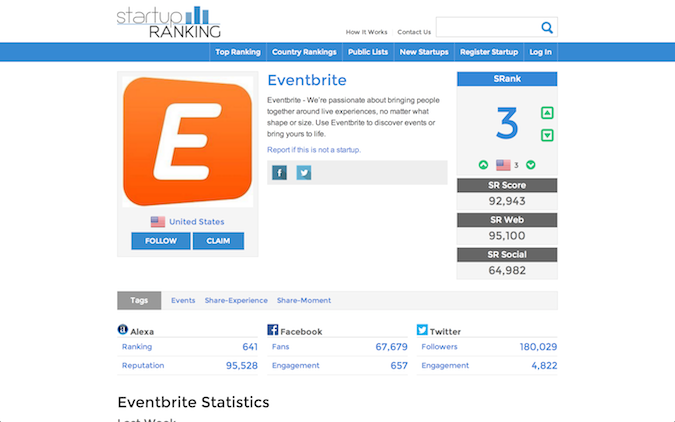Click the Startup Ranking logo
Image resolution: width=675 pixels, height=422 pixels.
(x=166, y=22)
